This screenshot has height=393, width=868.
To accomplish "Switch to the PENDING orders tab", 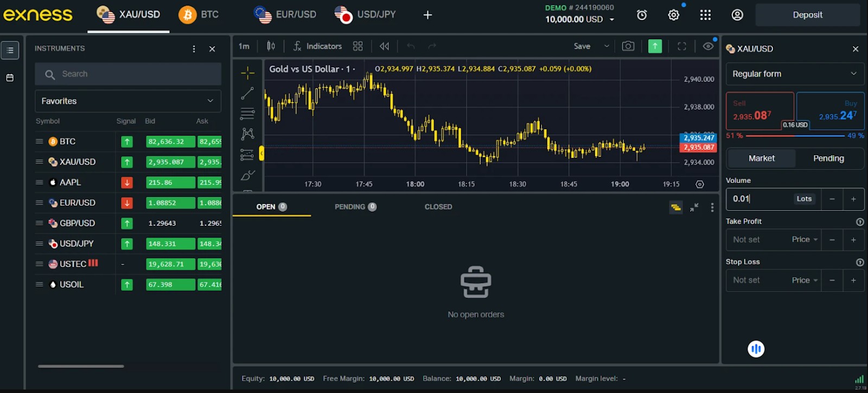I will pos(355,207).
